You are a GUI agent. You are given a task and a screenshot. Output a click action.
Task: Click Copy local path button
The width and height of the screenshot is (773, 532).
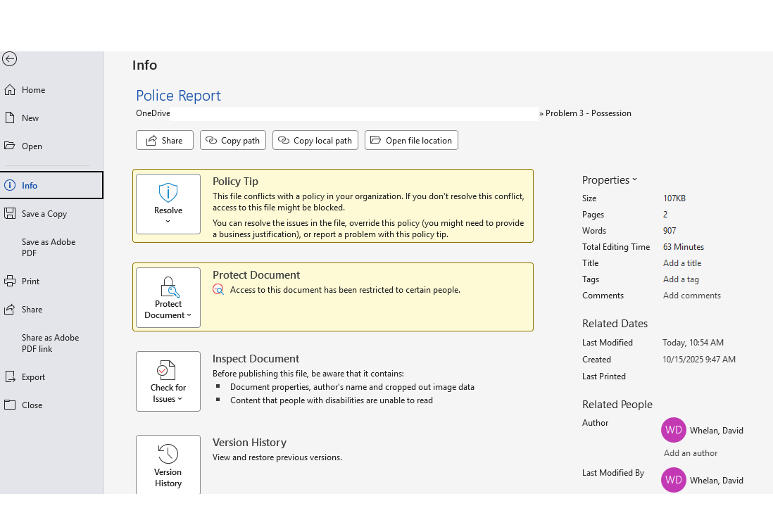coord(315,141)
